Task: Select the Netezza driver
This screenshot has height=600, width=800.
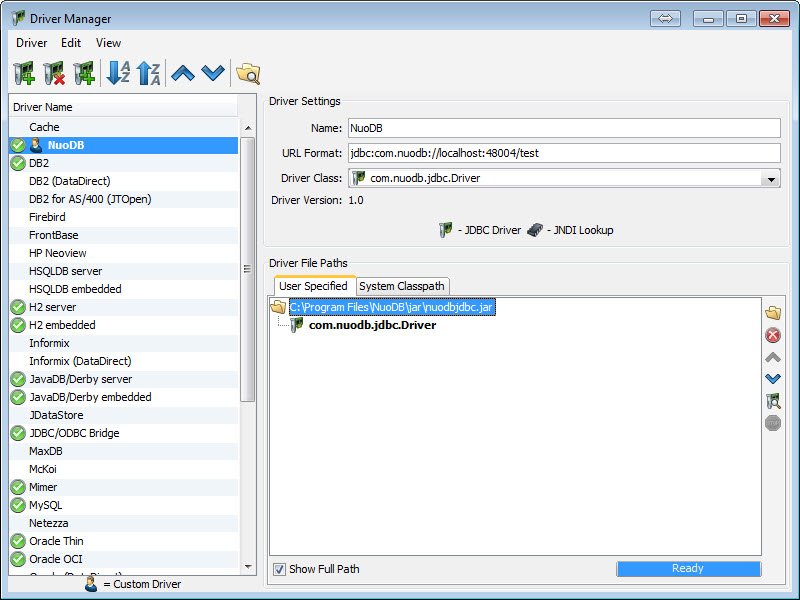Action: [x=124, y=523]
